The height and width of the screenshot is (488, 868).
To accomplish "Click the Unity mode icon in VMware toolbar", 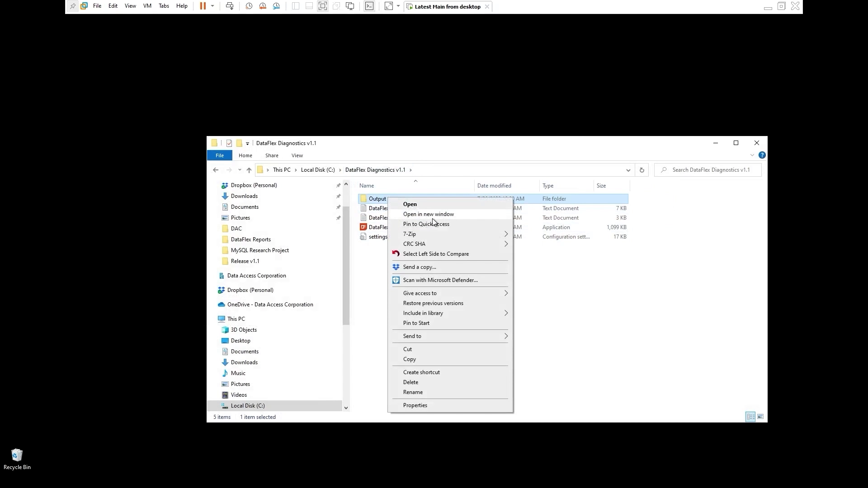I will 336,6.
